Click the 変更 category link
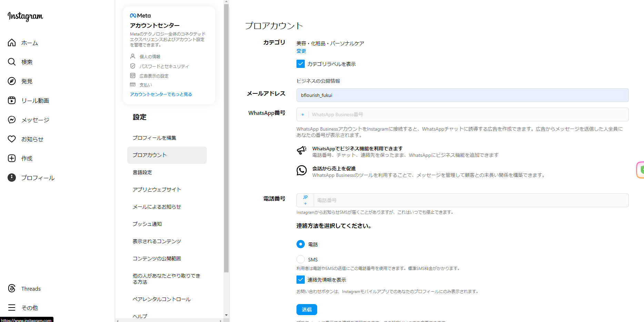This screenshot has height=322, width=644. (x=301, y=51)
